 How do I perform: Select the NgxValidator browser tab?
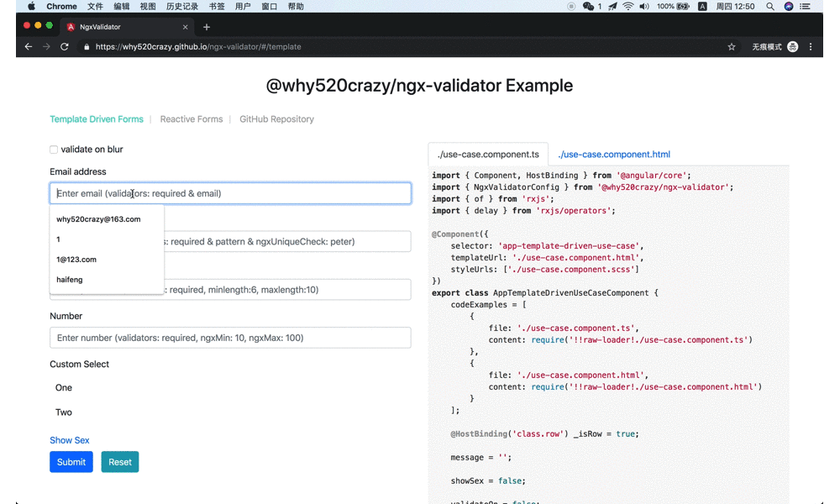(126, 27)
